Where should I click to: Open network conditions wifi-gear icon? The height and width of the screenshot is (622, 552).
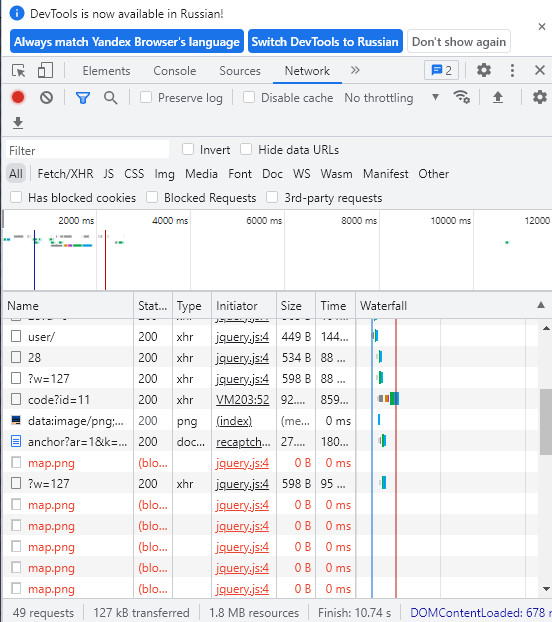pos(462,97)
